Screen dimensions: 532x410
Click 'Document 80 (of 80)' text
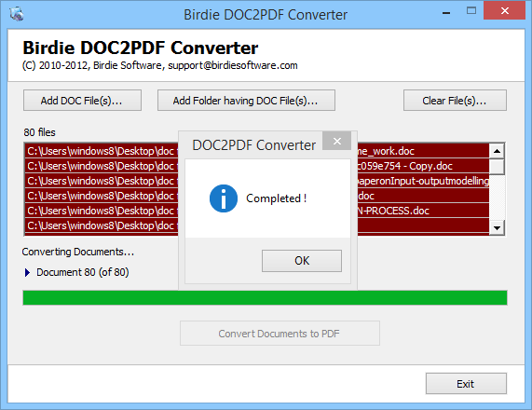click(83, 272)
